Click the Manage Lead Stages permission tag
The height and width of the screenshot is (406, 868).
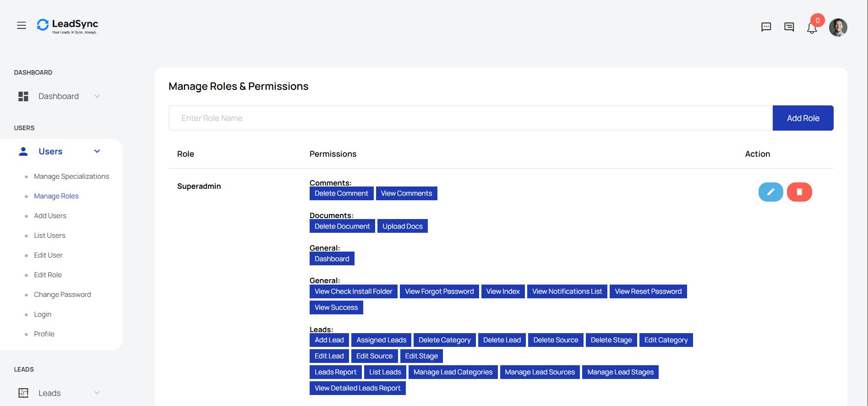coord(620,372)
